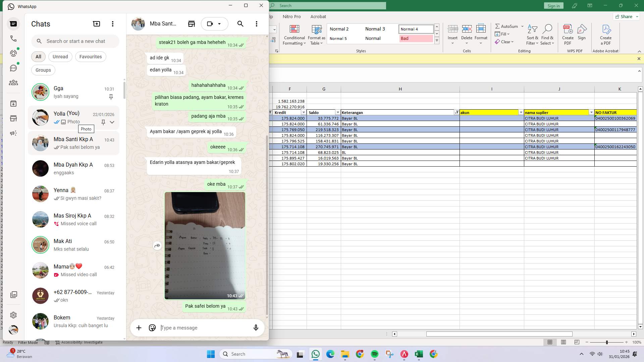Switch to the Acrobat ribbon tab
Viewport: 644px width, 362px height.
pyautogui.click(x=318, y=16)
